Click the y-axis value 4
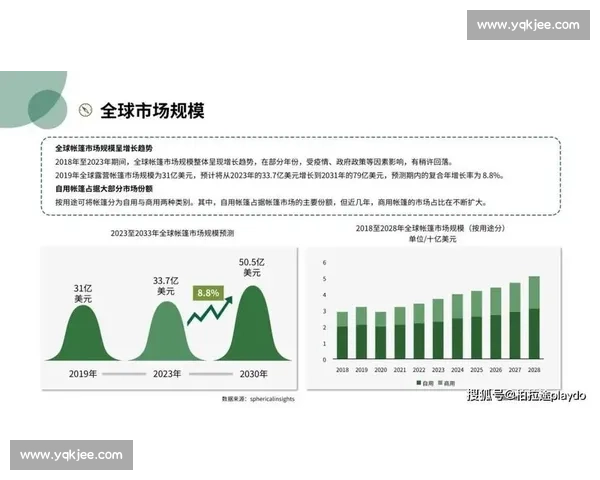The width and height of the screenshot is (600, 480). tap(324, 295)
